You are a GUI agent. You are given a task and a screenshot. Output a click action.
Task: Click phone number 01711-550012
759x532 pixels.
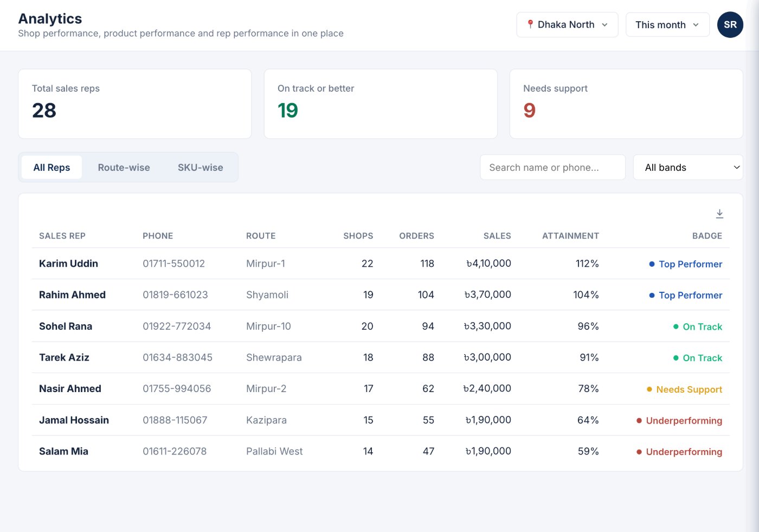click(x=173, y=264)
